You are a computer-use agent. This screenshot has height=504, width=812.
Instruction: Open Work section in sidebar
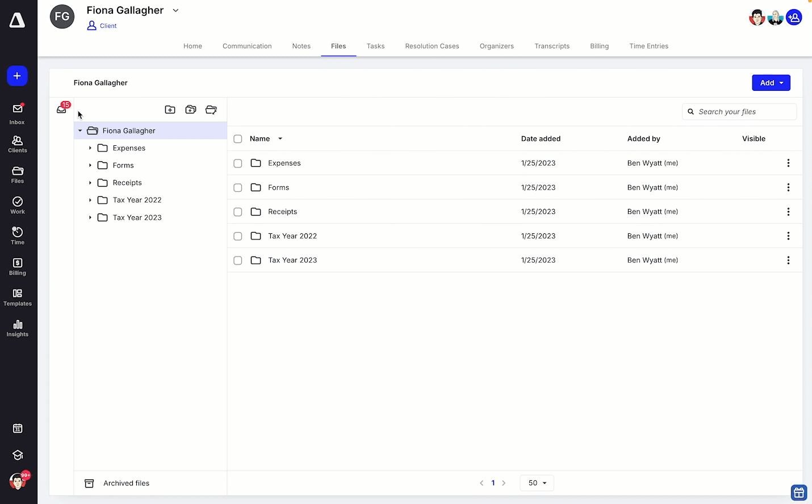(17, 205)
